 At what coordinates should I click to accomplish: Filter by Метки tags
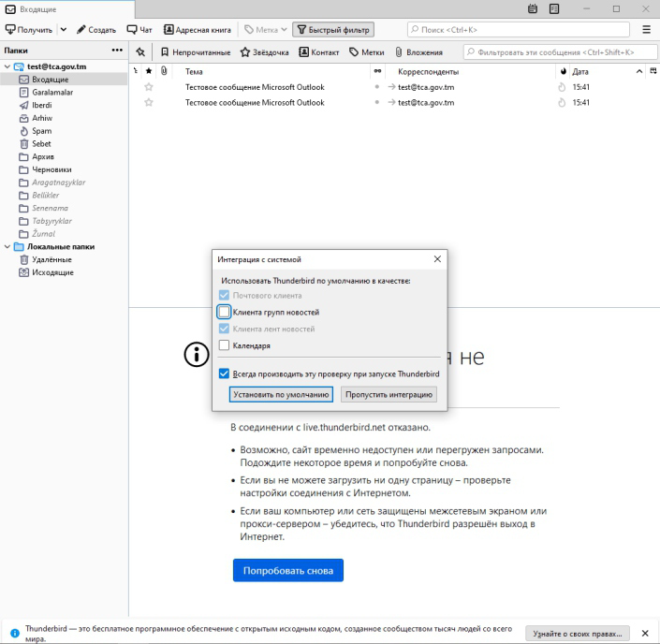coord(367,52)
